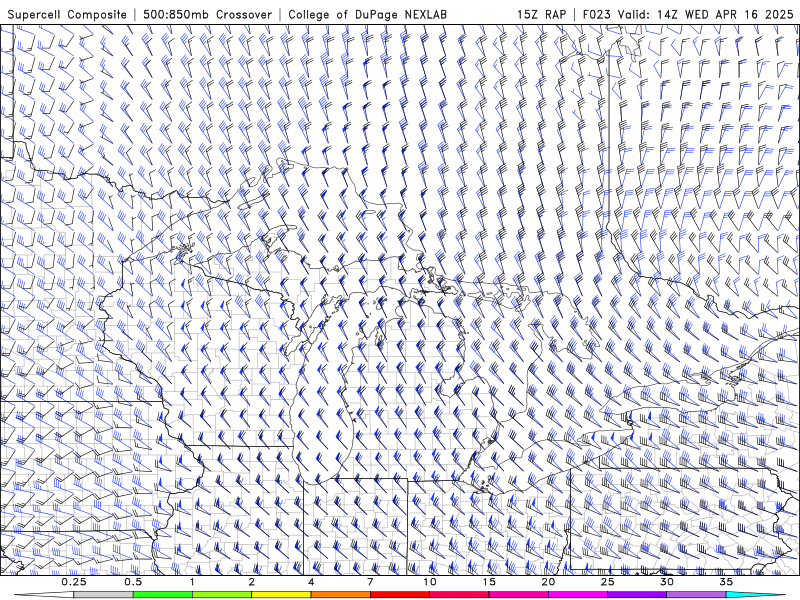Click the magenta 20–25 color bar segment
The width and height of the screenshot is (800, 600).
(578, 595)
